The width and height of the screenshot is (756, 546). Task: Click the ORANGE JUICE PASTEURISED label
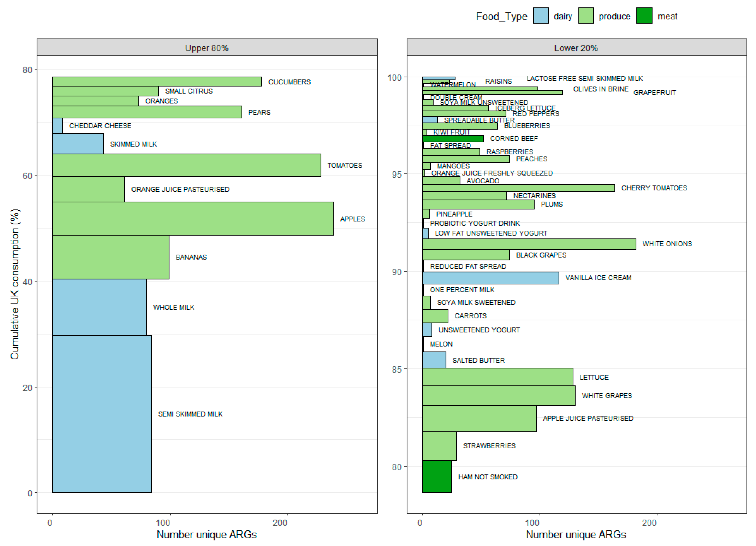pos(180,189)
